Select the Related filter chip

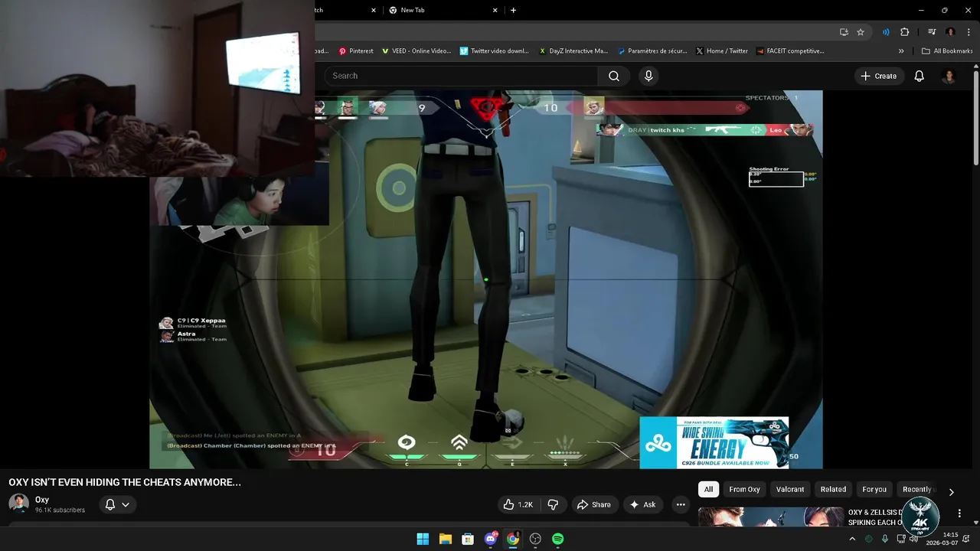[833, 489]
